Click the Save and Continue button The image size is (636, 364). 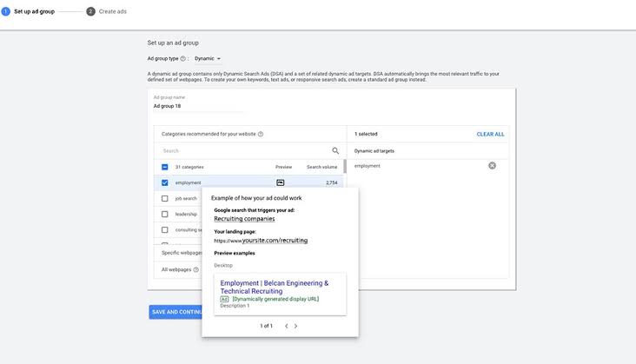176,312
